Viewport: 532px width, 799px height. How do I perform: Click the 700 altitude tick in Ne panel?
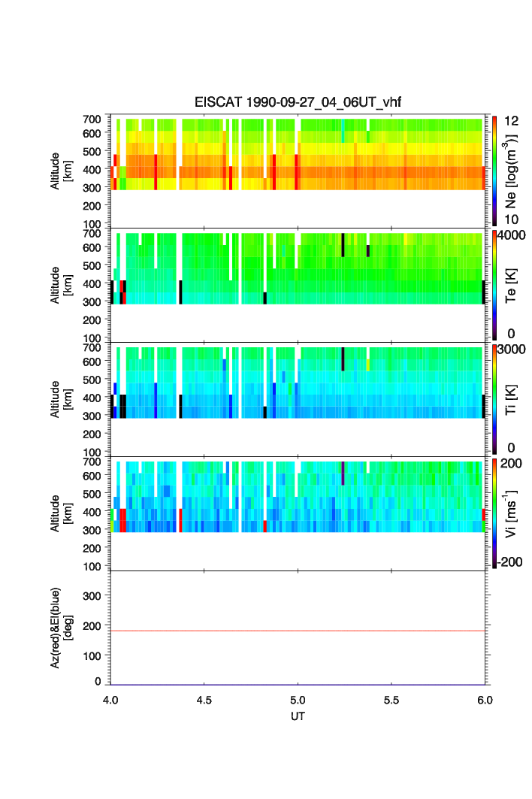92,119
